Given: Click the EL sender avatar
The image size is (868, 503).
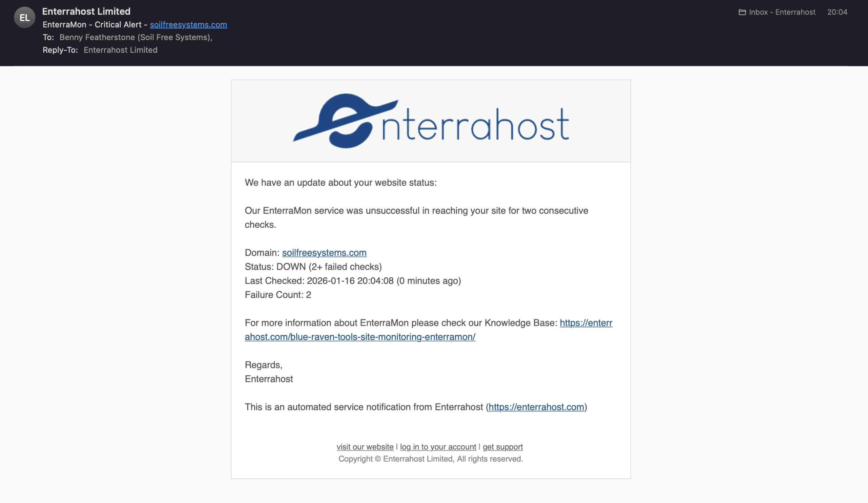Looking at the screenshot, I should (24, 18).
